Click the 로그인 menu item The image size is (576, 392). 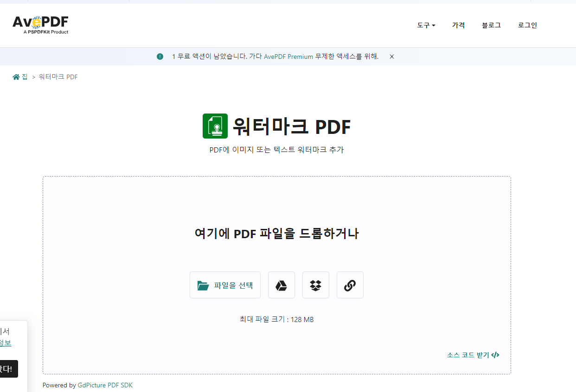point(527,25)
